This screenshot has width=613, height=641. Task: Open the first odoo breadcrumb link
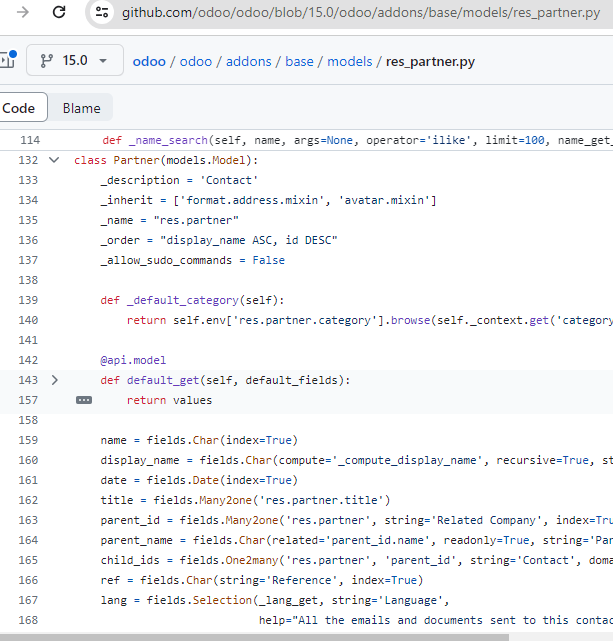149,61
